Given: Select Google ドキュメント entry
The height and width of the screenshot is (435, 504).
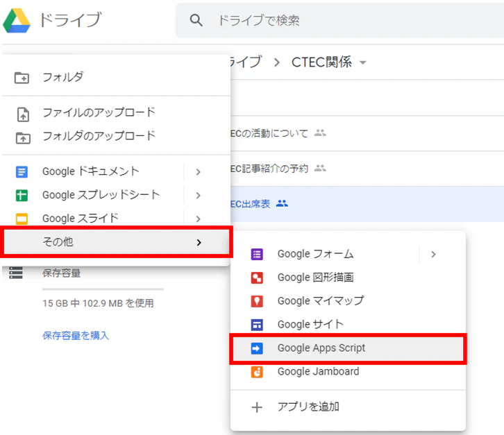Looking at the screenshot, I should click(x=117, y=171).
